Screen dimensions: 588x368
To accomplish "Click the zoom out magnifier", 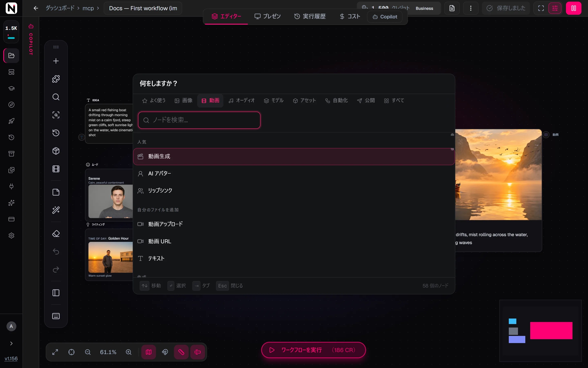I will coord(88,352).
